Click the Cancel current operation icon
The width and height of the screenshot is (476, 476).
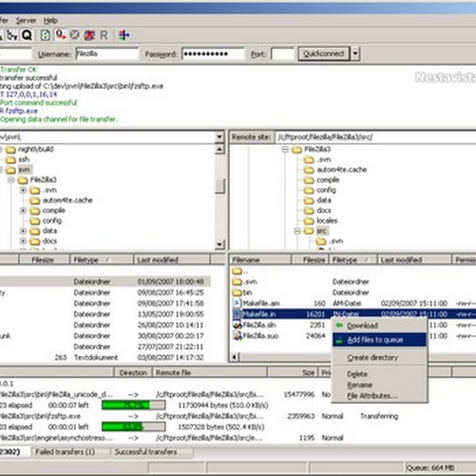click(x=74, y=35)
